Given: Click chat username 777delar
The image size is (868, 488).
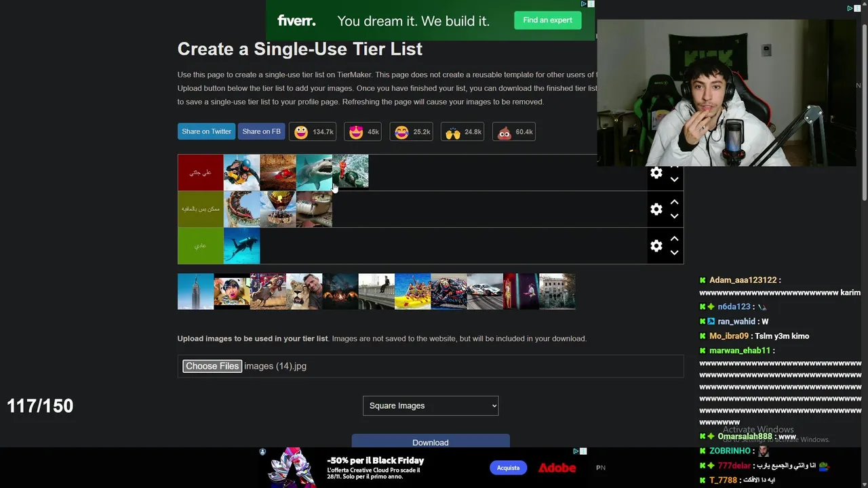Looking at the screenshot, I should pyautogui.click(x=734, y=466).
